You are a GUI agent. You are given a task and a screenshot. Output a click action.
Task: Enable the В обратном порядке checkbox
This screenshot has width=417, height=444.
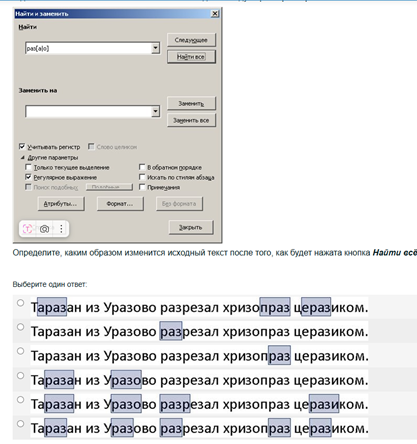[142, 167]
